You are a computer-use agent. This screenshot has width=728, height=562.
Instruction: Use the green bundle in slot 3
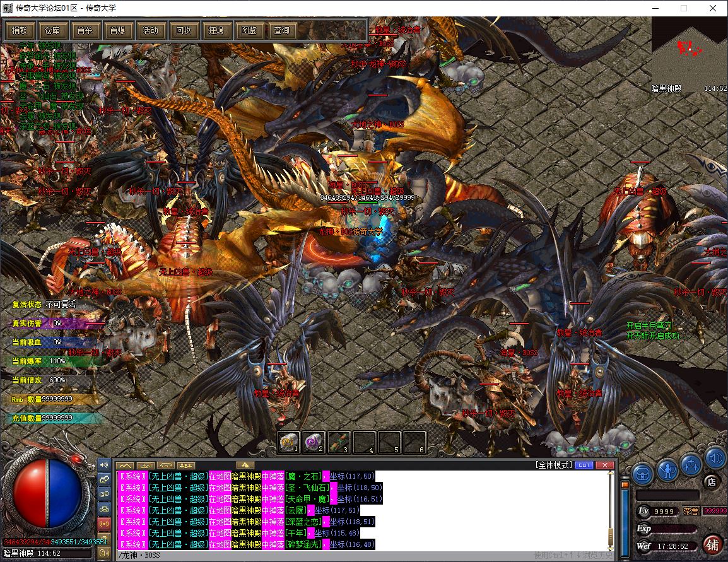pos(339,442)
